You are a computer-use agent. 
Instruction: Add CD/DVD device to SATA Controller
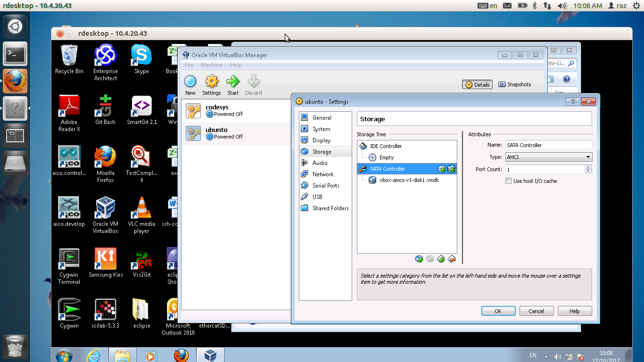(442, 169)
